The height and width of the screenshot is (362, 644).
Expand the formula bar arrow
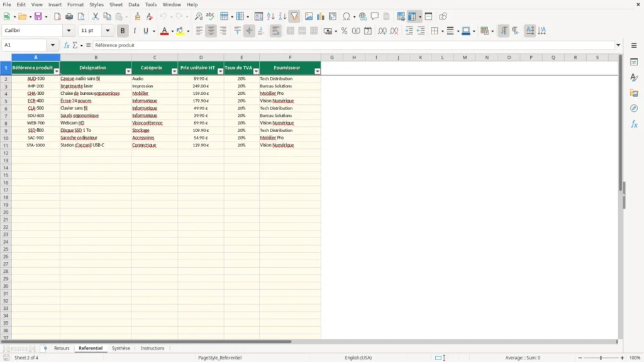pos(618,45)
